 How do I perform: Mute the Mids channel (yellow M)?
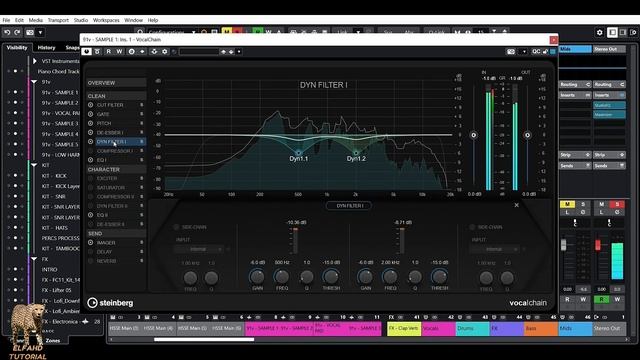click(x=567, y=204)
